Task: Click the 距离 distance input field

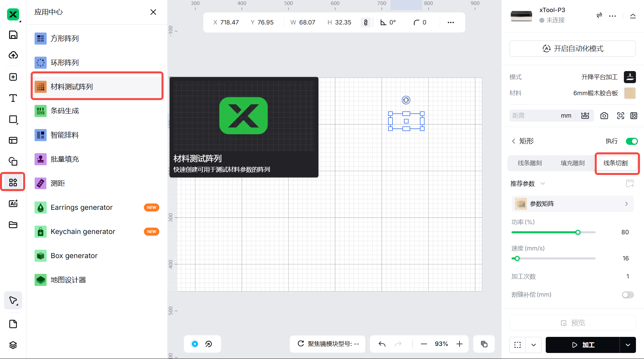Action: coord(533,116)
